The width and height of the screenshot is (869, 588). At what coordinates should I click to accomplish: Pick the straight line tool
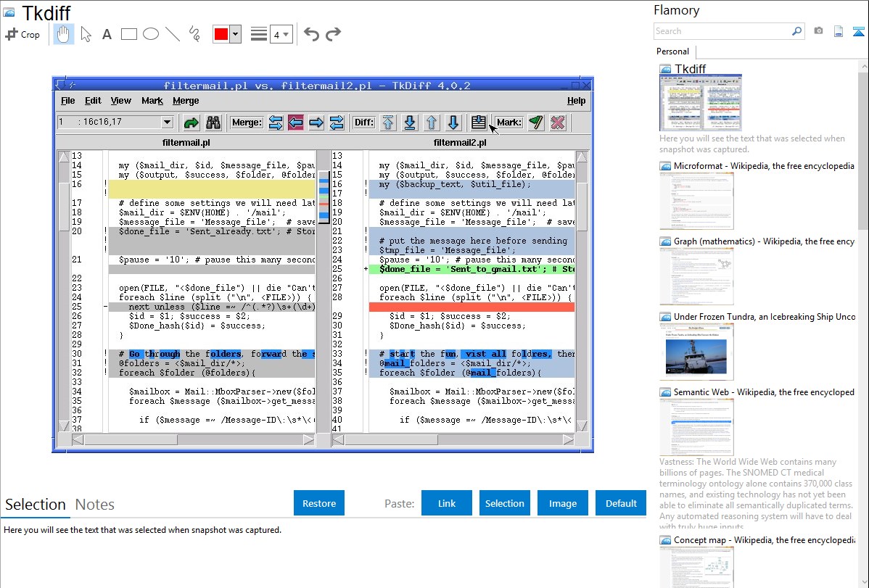pyautogui.click(x=173, y=34)
